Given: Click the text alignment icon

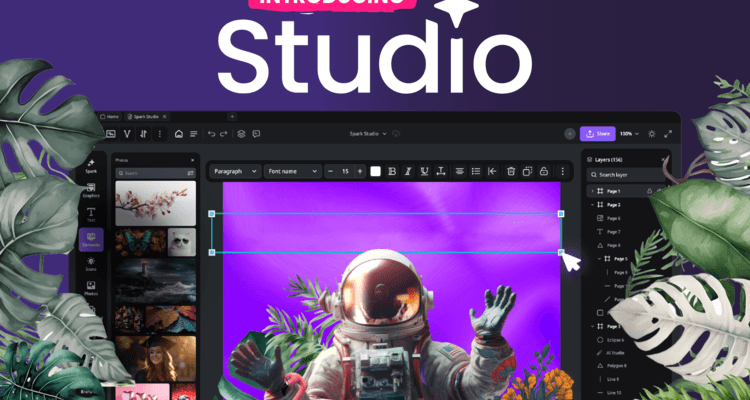Looking at the screenshot, I should coord(460,171).
